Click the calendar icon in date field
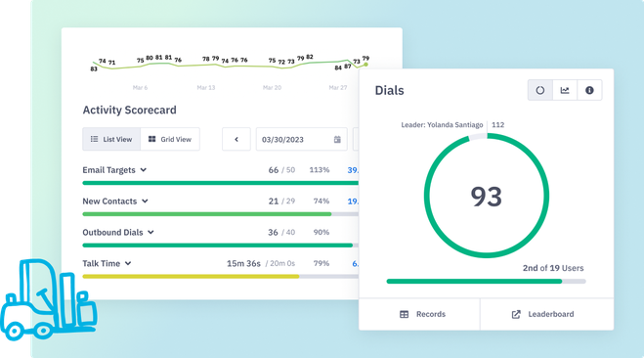The width and height of the screenshot is (644, 358). point(337,139)
